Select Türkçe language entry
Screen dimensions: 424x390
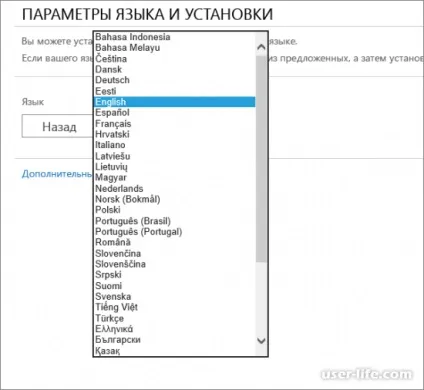pyautogui.click(x=175, y=318)
